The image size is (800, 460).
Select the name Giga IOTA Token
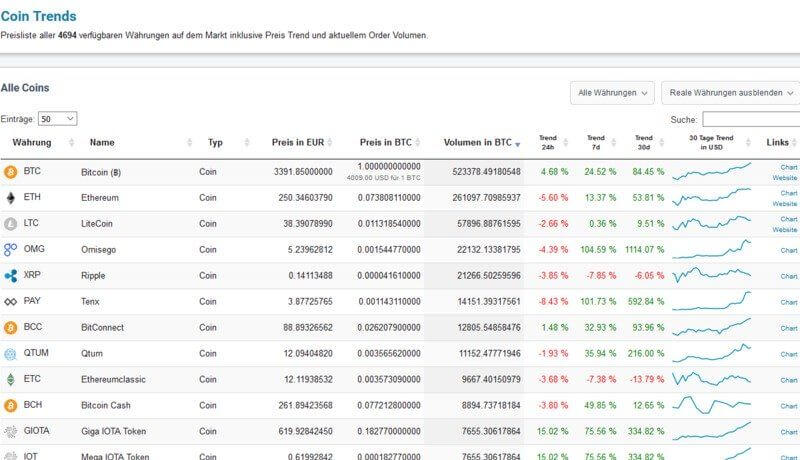[x=113, y=432]
